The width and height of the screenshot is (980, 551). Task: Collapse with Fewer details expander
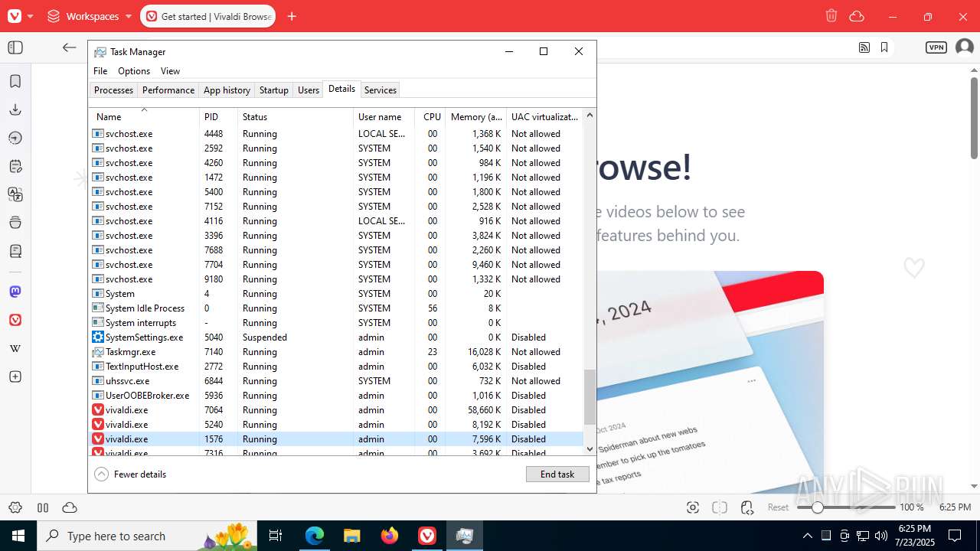click(x=130, y=474)
